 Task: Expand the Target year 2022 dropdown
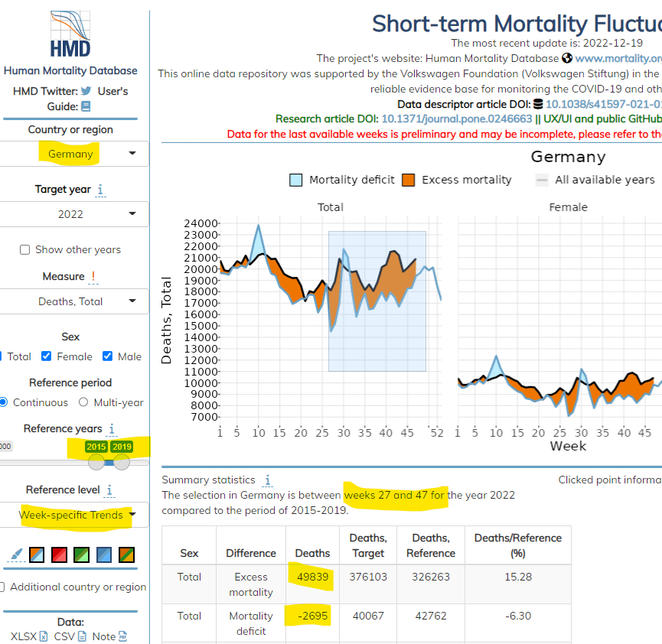pyautogui.click(x=73, y=214)
